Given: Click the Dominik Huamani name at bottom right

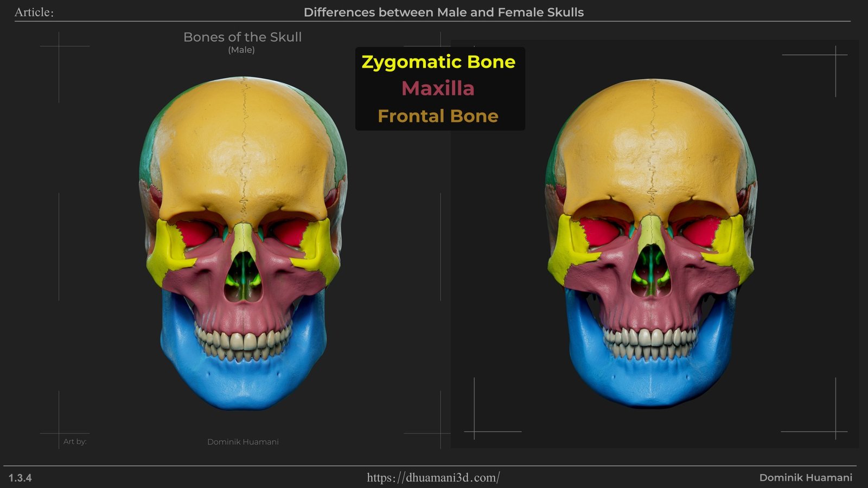Looking at the screenshot, I should [805, 478].
